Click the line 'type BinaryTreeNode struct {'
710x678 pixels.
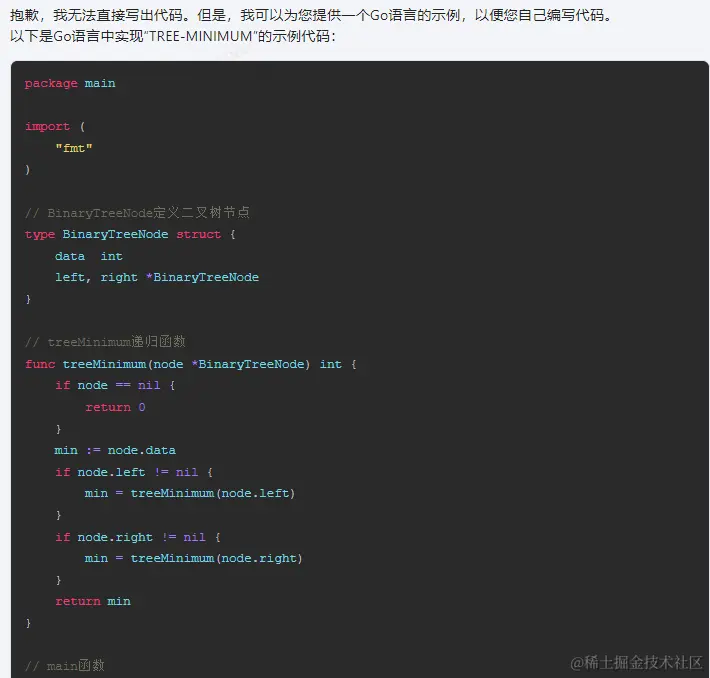pos(130,235)
